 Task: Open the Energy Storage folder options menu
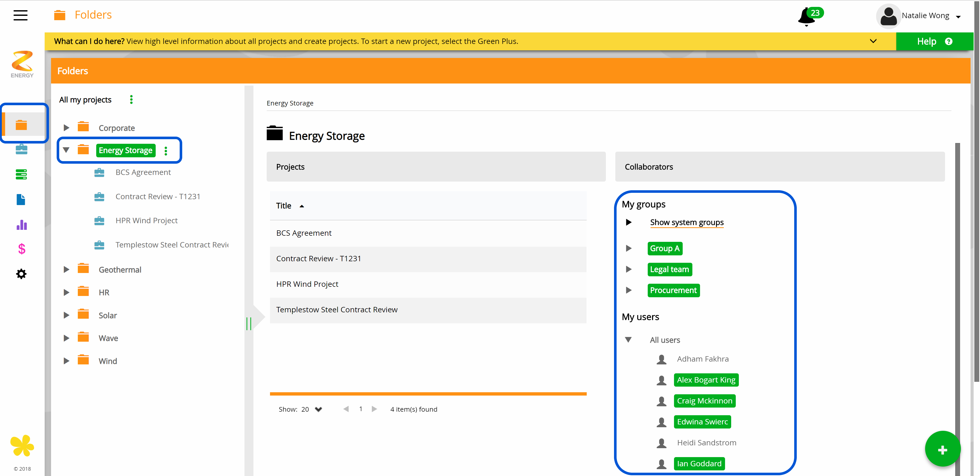pyautogui.click(x=166, y=150)
